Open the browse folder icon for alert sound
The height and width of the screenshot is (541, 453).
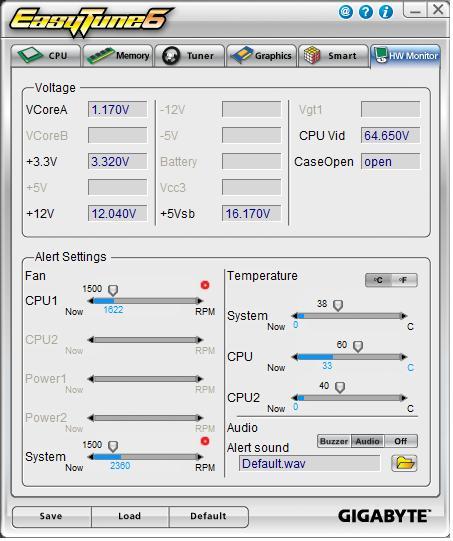click(x=404, y=463)
